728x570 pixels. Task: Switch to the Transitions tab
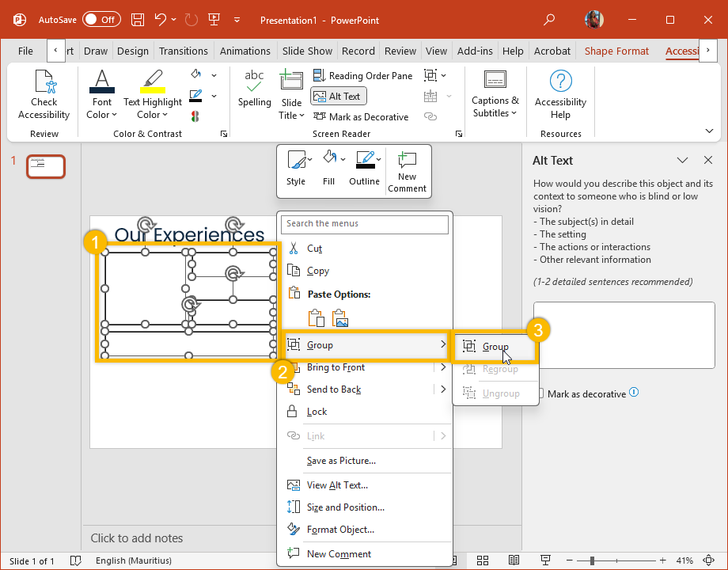[184, 51]
